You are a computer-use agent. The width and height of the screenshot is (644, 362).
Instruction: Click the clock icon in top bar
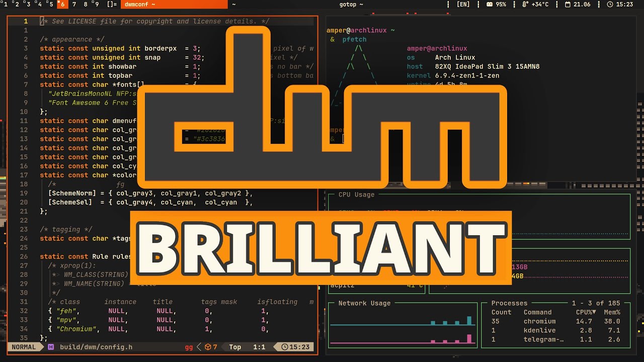point(610,4)
